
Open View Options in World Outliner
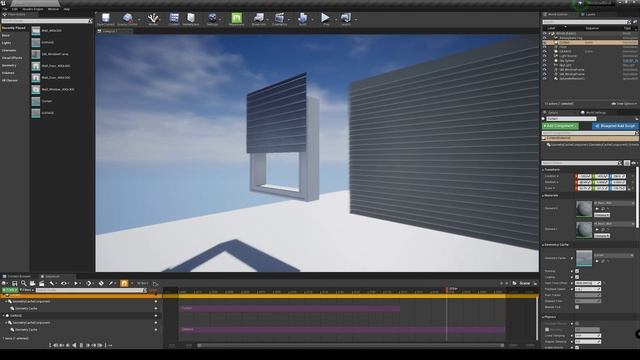[x=624, y=104]
